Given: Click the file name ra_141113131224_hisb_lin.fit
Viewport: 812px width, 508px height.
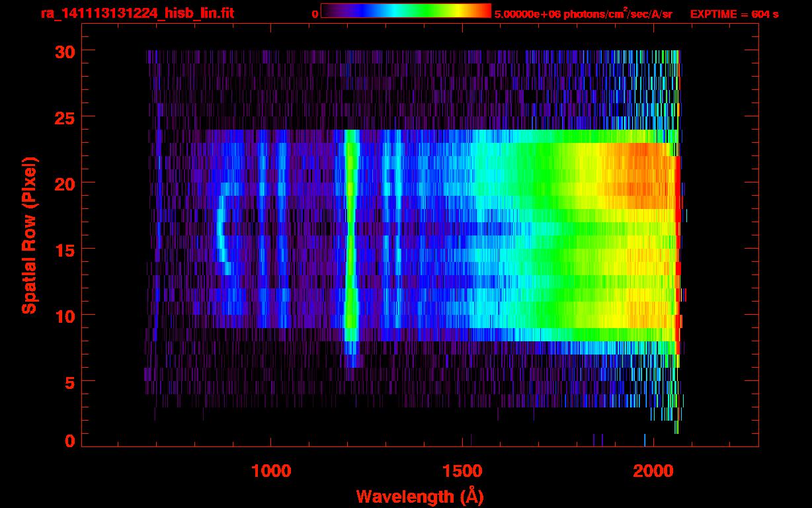Looking at the screenshot, I should coord(137,13).
